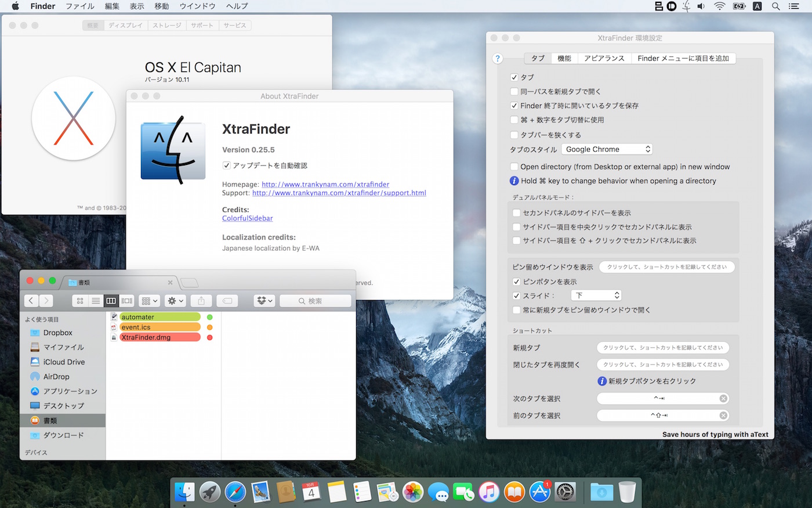
Task: Select the ディスプレイ tab in About This Mac
Action: pyautogui.click(x=125, y=26)
